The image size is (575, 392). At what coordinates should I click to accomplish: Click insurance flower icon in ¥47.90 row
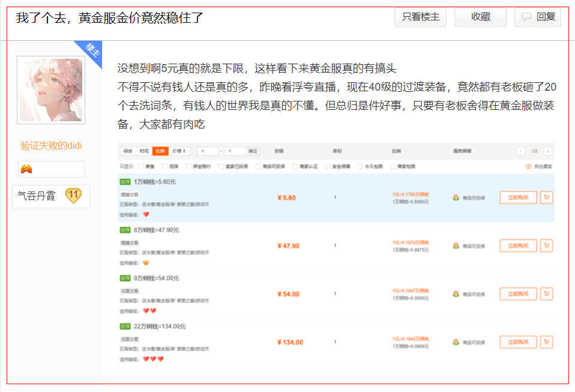(x=456, y=246)
